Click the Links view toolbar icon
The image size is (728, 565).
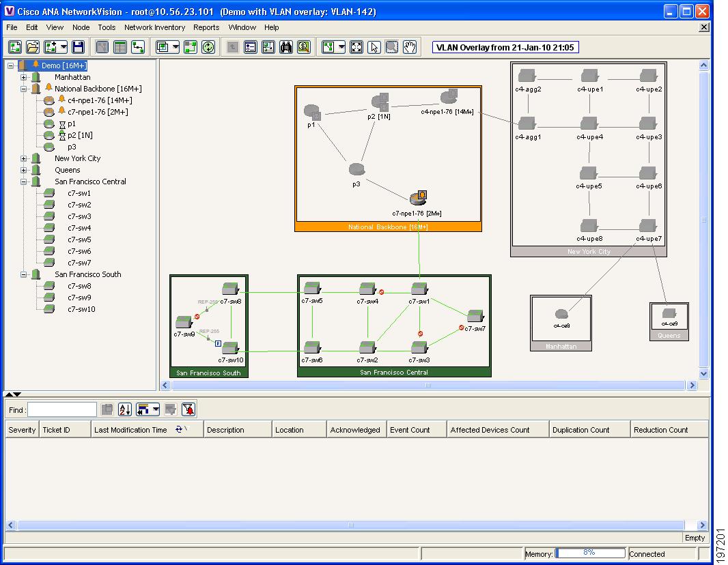pyautogui.click(x=138, y=47)
